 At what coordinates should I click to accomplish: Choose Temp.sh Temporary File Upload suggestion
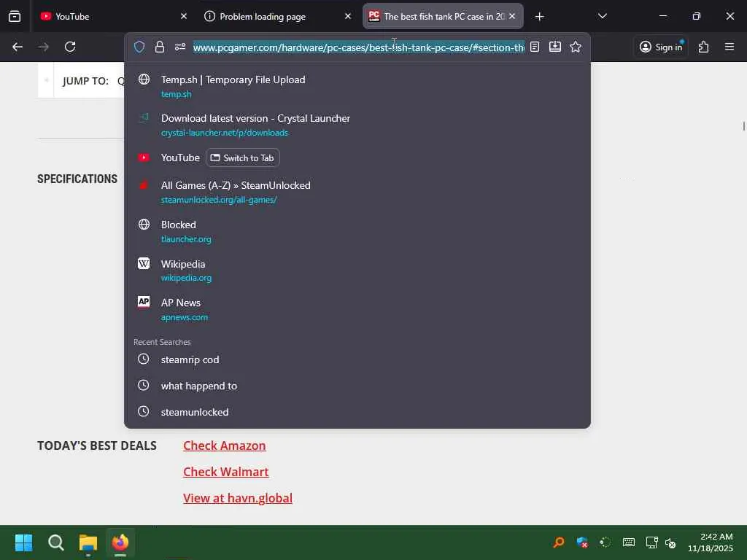point(357,86)
